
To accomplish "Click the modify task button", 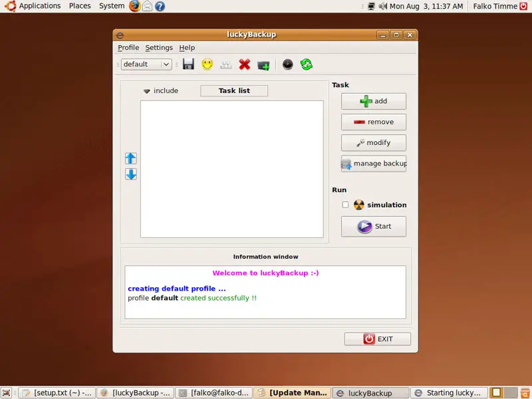I will 374,142.
